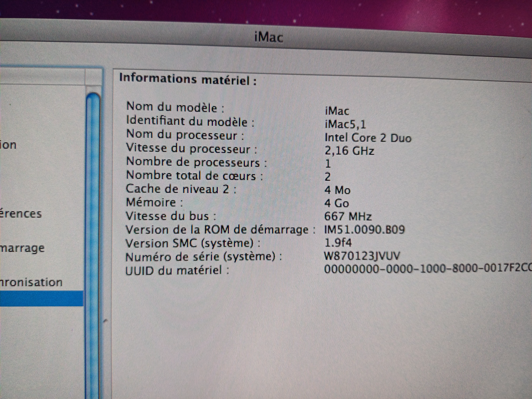Click the 'IM51.0090.B09' boot ROM value
Screen dimensions: 532x399
(x=364, y=229)
